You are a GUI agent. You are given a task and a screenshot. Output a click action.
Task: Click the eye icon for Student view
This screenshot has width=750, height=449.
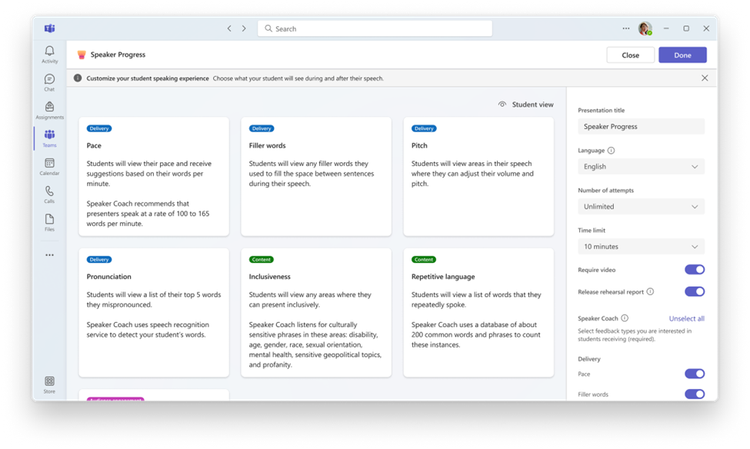coord(502,104)
